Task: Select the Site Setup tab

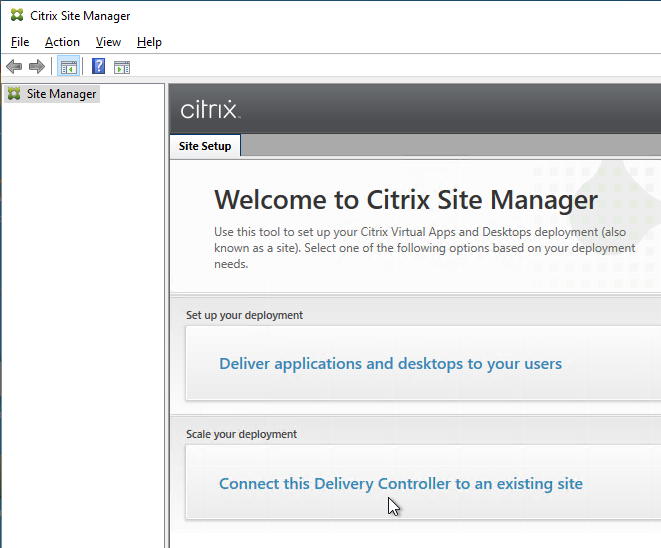Action: pyautogui.click(x=205, y=146)
